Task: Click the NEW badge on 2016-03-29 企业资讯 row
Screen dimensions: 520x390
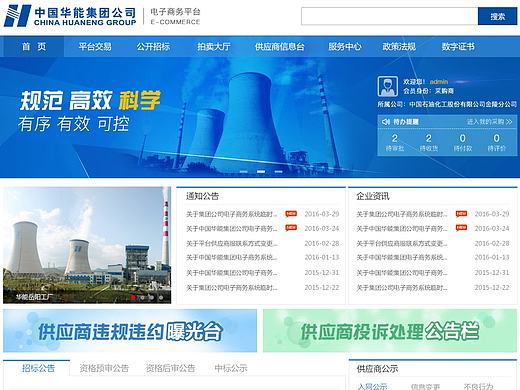Action: coord(461,214)
